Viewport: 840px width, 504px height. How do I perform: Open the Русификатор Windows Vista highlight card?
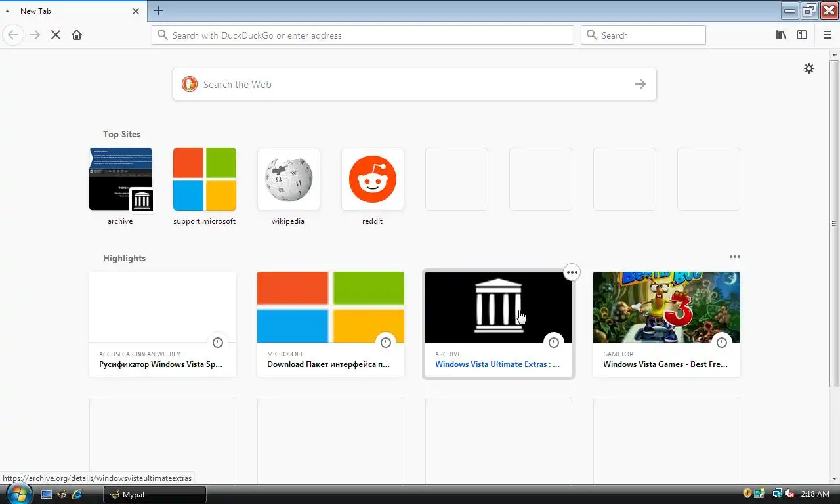[163, 324]
